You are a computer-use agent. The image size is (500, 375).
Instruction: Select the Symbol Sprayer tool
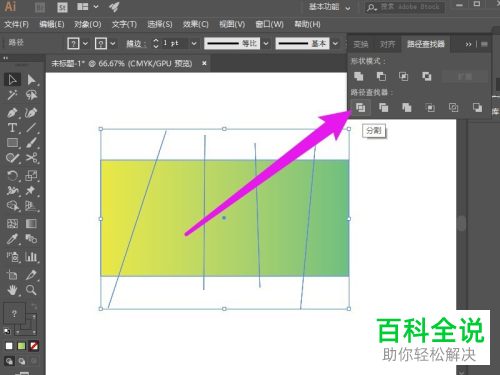click(12, 256)
